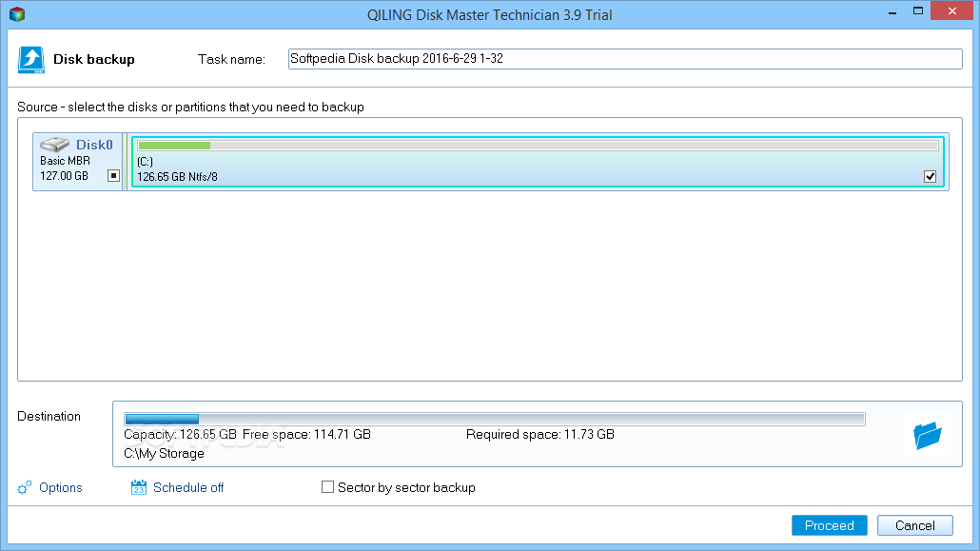Image resolution: width=980 pixels, height=551 pixels.
Task: Open the destination folder browse icon
Action: point(927,435)
